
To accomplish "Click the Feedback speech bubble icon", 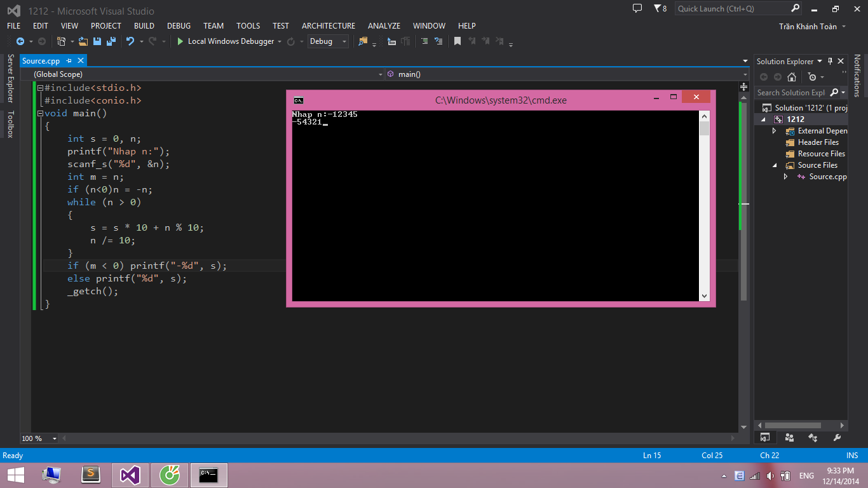I will point(637,8).
